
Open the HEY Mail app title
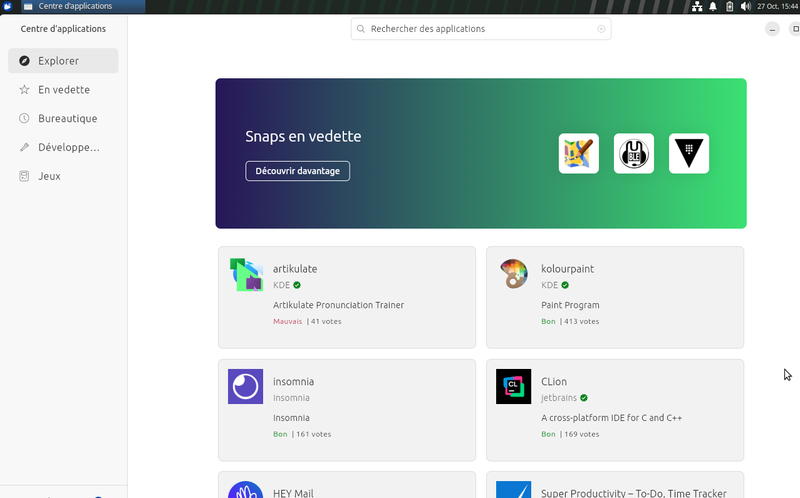pyautogui.click(x=293, y=493)
